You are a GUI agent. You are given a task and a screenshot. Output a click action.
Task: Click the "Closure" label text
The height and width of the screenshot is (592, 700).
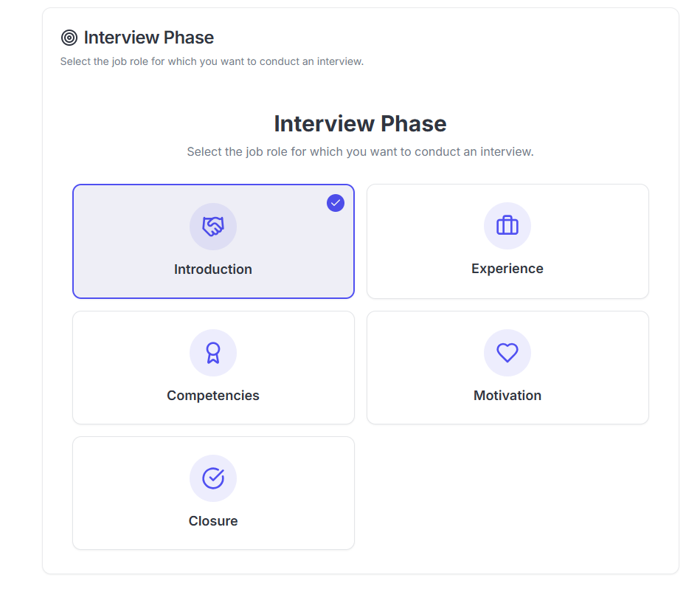tap(213, 521)
